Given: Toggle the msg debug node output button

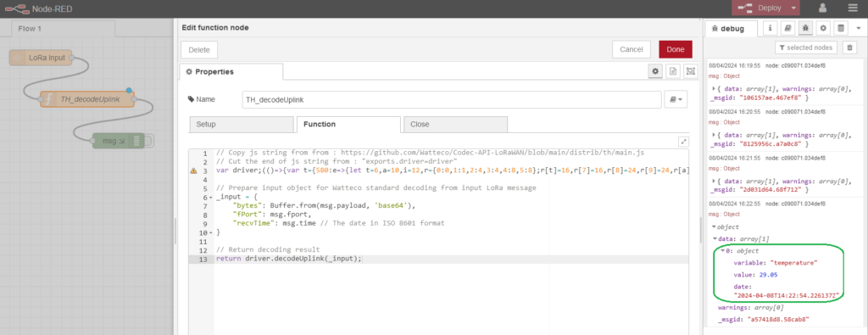Looking at the screenshot, I should 149,141.
